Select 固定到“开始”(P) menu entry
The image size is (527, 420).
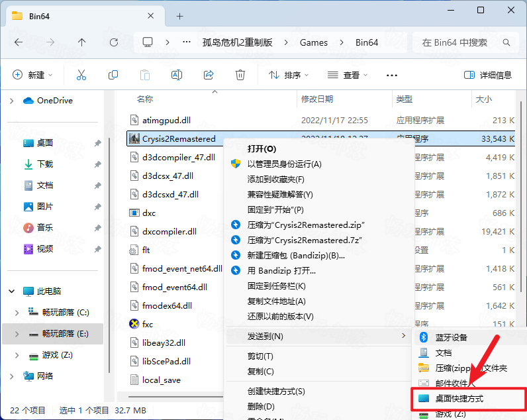pyautogui.click(x=275, y=209)
